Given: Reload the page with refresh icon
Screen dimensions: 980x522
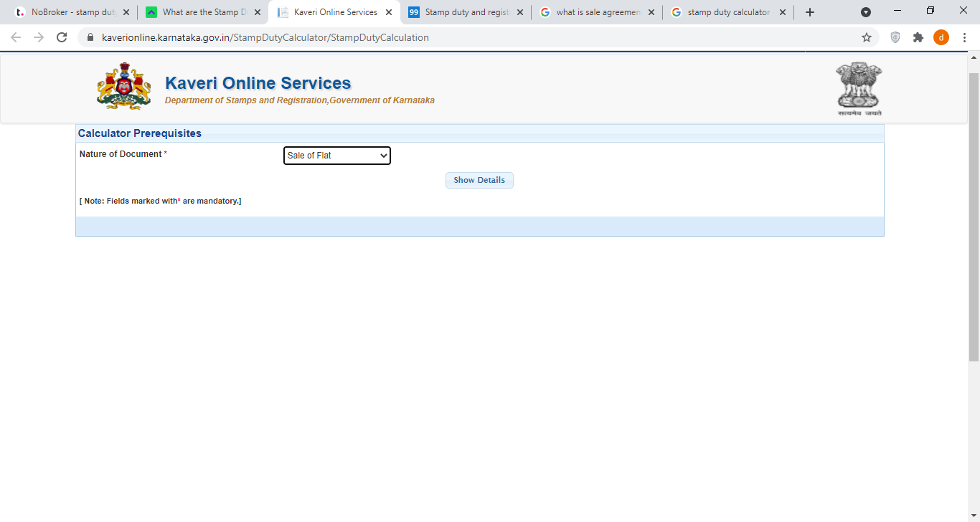Looking at the screenshot, I should click(62, 37).
